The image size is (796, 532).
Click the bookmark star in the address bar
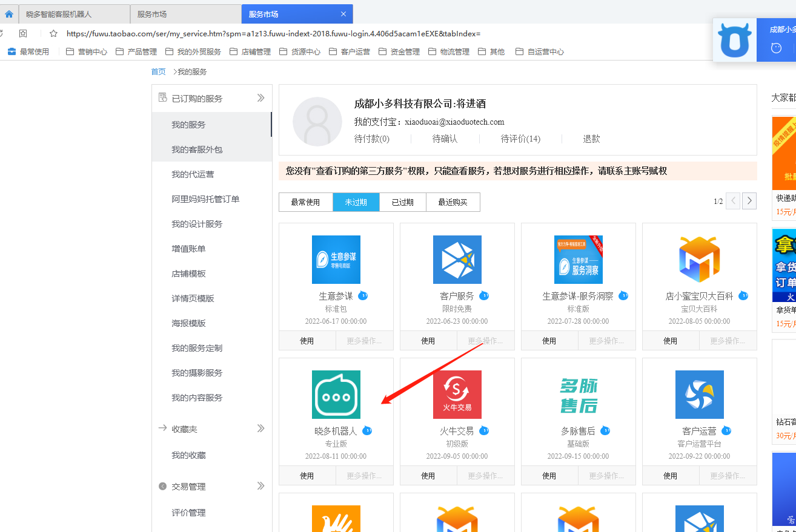[x=53, y=33]
